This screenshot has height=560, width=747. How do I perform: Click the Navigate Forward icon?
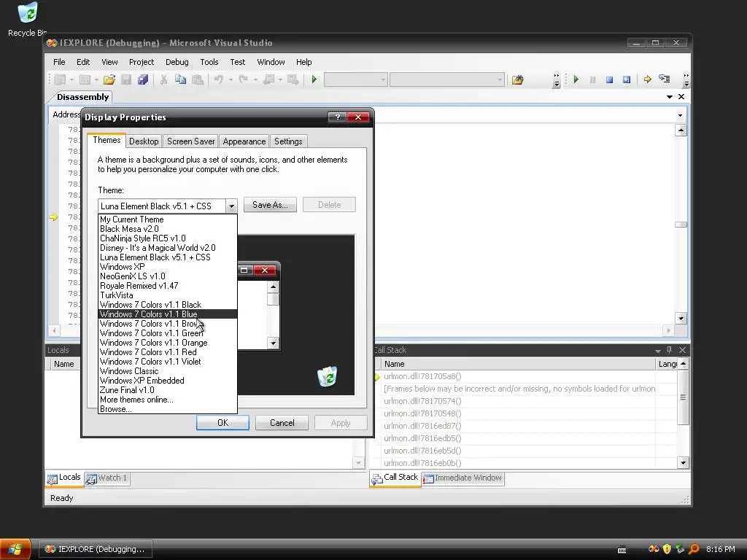pyautogui.click(x=293, y=79)
